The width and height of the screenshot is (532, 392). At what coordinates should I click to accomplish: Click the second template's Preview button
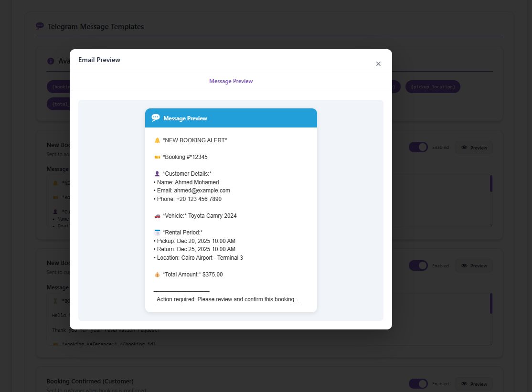(x=474, y=265)
